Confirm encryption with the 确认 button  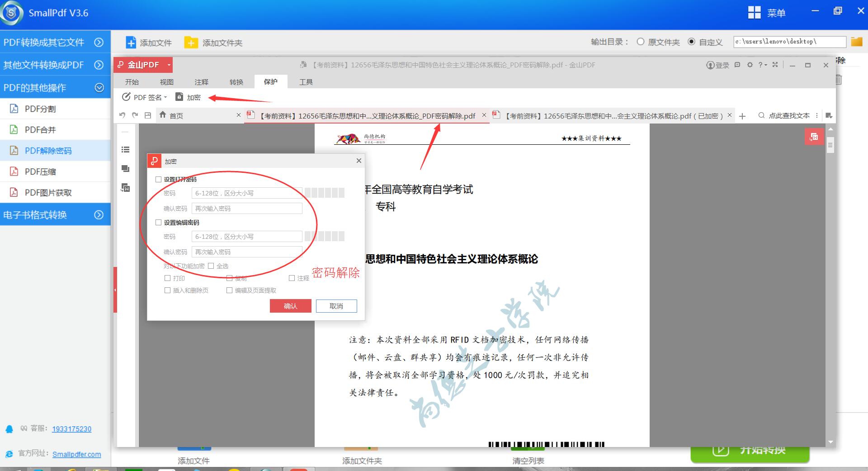pos(290,306)
